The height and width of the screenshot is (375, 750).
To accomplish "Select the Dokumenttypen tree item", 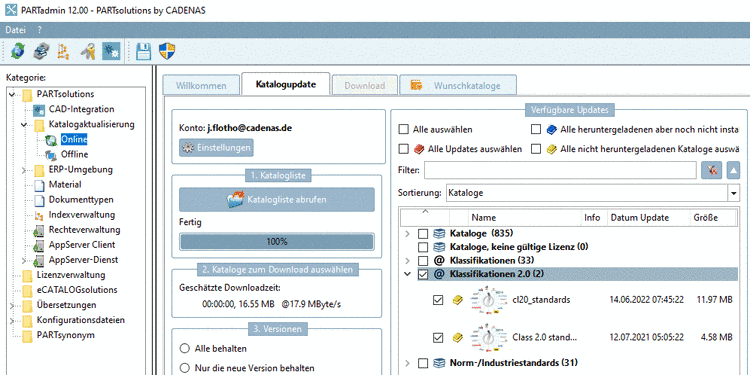I will tap(81, 200).
